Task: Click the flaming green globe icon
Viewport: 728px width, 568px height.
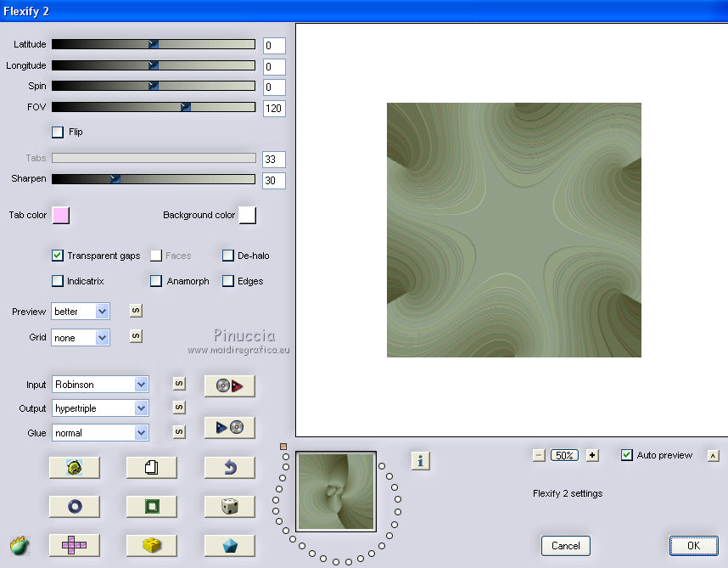Action: [x=20, y=545]
